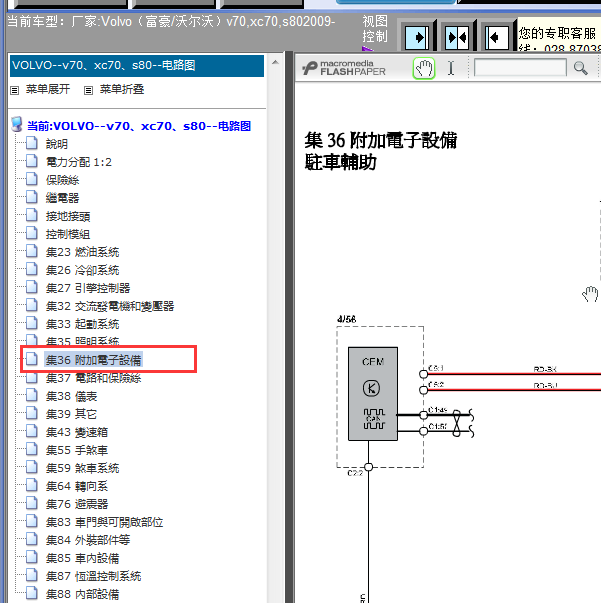The height and width of the screenshot is (603, 601).
Task: Click the page icon beside 集23 燃油系統
Action: click(x=32, y=251)
